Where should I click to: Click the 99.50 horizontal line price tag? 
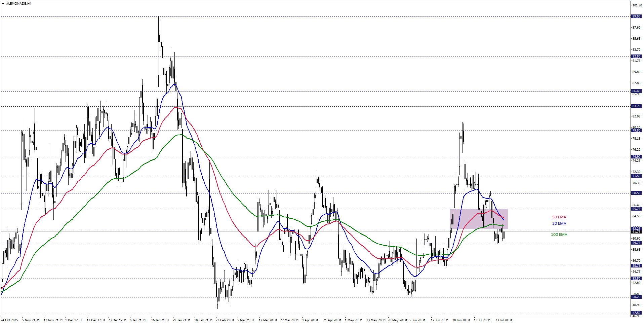[636, 16]
